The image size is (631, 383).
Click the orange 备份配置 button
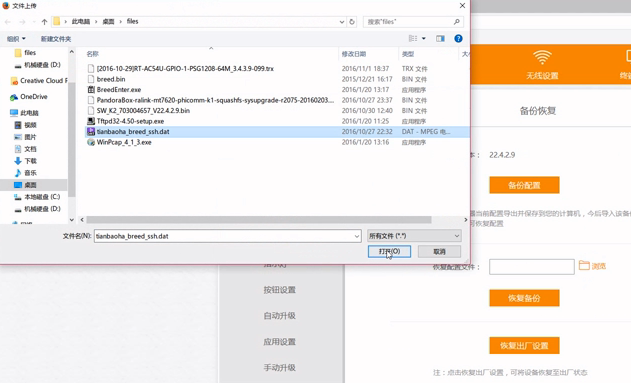[x=524, y=185]
